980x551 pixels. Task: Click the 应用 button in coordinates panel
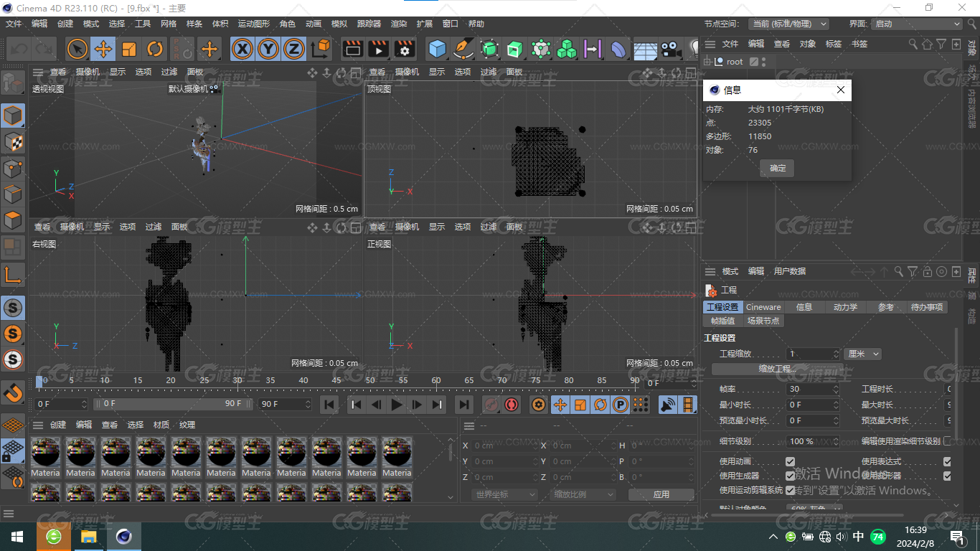click(x=661, y=494)
